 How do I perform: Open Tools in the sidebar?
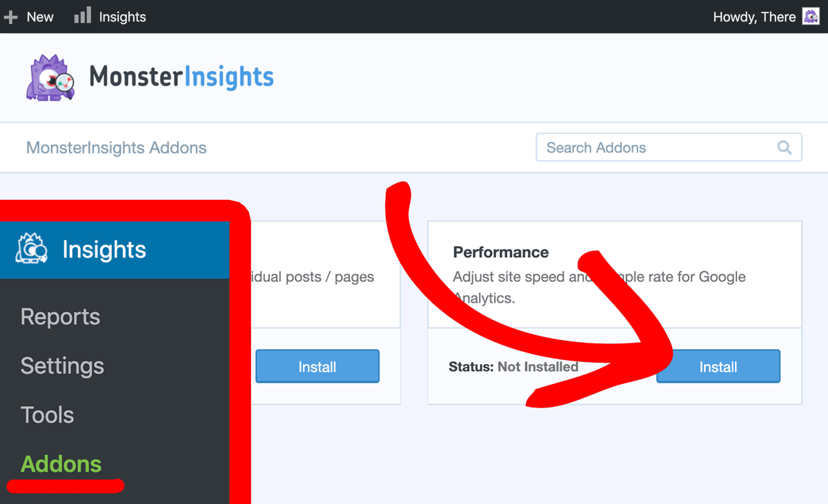47,415
